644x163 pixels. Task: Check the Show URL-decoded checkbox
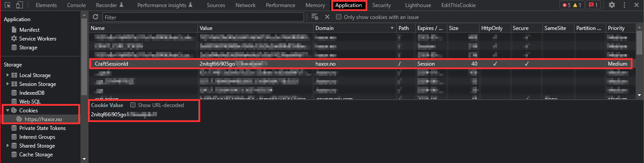[133, 105]
